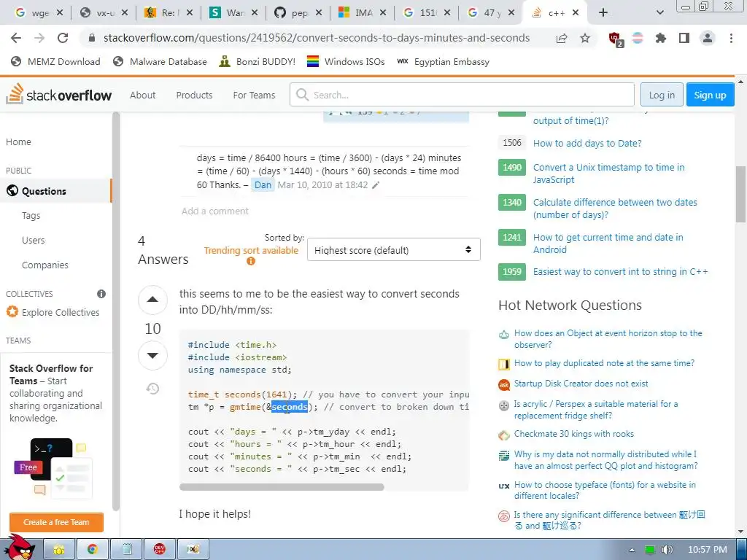The height and width of the screenshot is (560, 747).
Task: Click Explore Collectives link
Action: 61,312
